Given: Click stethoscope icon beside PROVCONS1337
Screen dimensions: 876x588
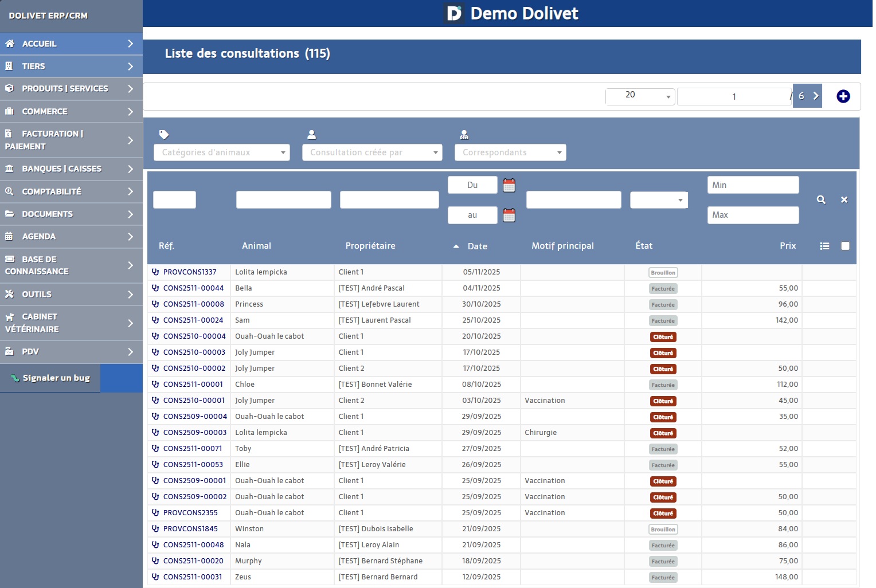Looking at the screenshot, I should tap(155, 272).
